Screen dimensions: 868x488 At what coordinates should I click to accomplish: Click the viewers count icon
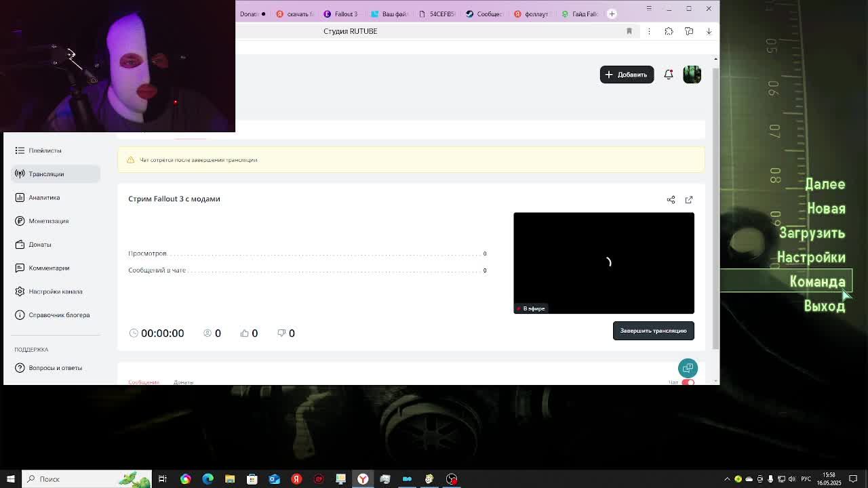click(208, 333)
